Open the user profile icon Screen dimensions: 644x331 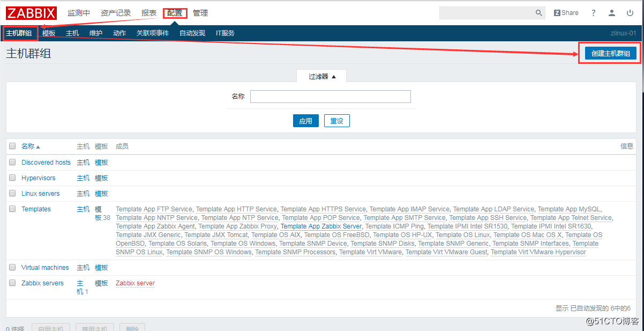(612, 13)
